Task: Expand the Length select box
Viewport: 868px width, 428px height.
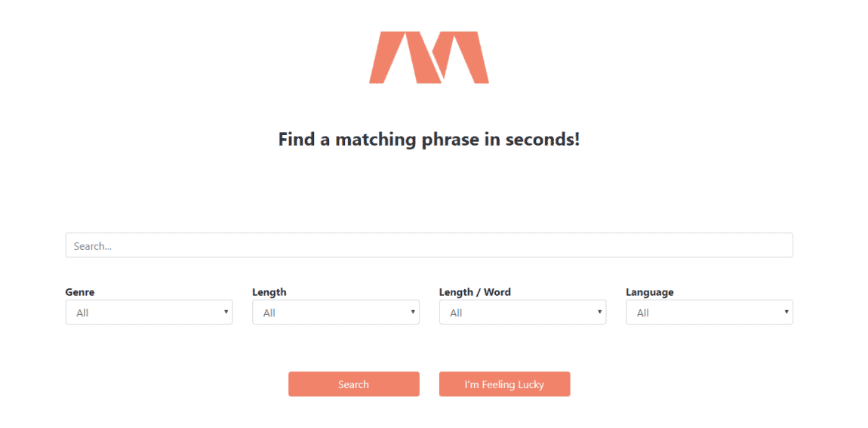Action: coord(335,313)
